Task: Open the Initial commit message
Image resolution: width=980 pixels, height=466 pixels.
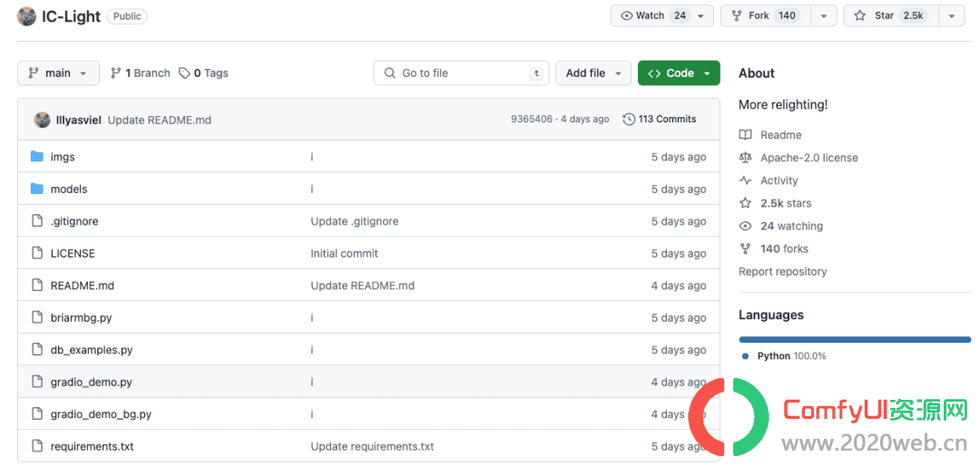Action: tap(345, 254)
